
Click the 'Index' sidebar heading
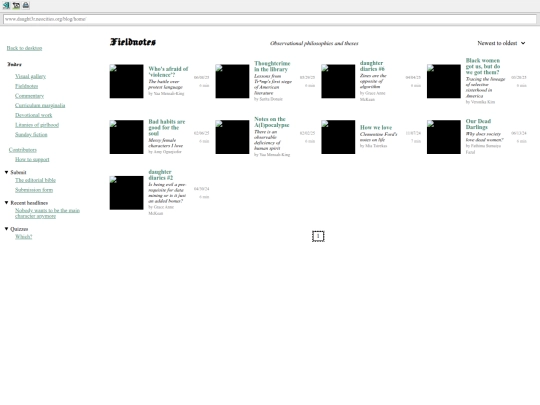click(14, 64)
